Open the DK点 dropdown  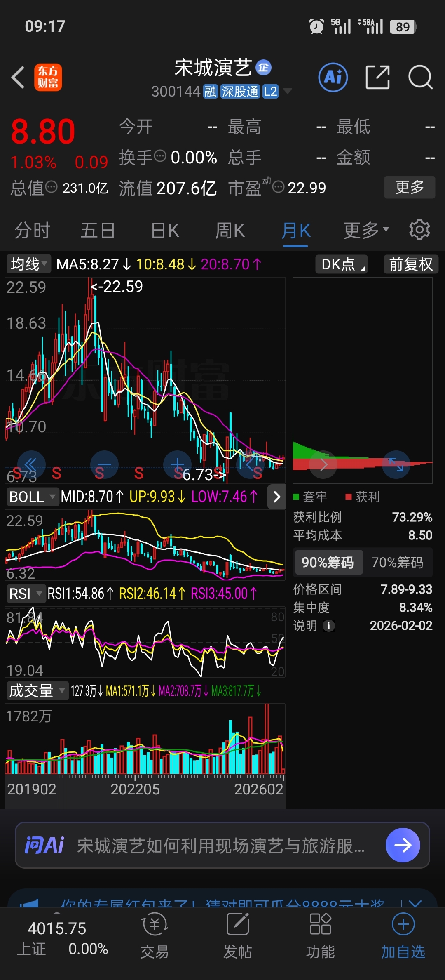point(342,264)
